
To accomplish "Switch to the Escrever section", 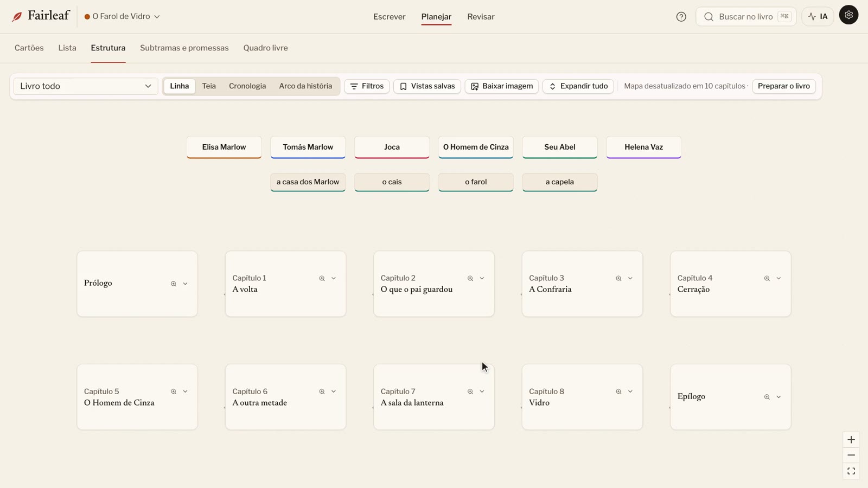I will coord(390,17).
